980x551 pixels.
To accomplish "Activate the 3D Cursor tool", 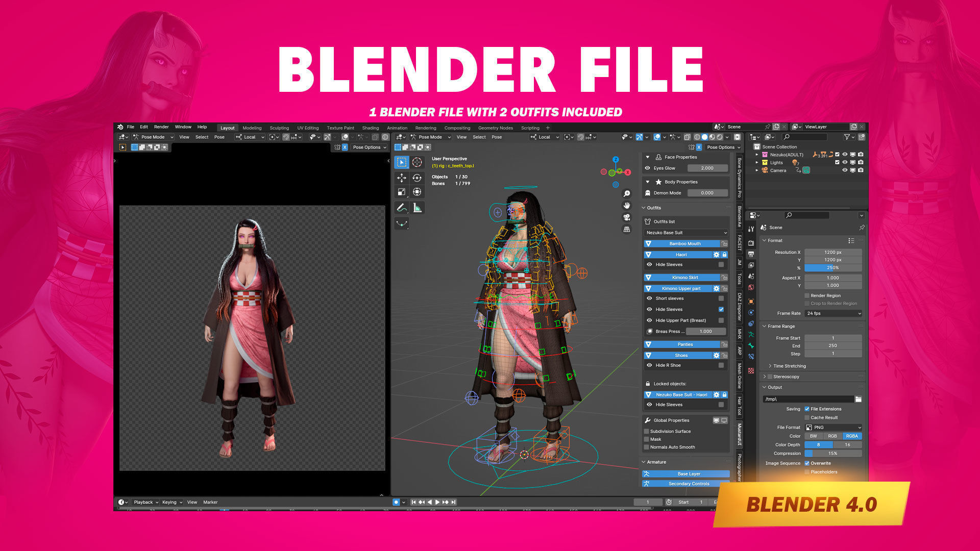I will pyautogui.click(x=417, y=162).
